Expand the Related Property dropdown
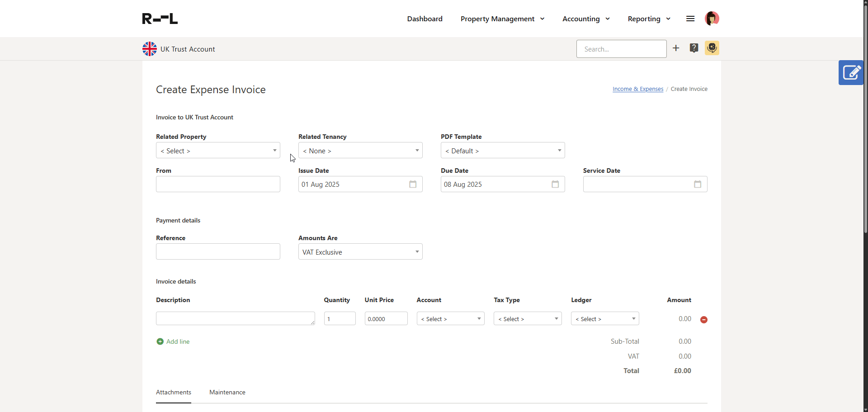This screenshot has width=868, height=412. click(x=218, y=151)
